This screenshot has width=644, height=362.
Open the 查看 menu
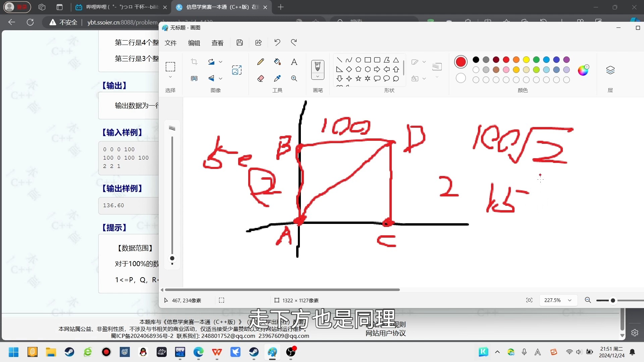[x=217, y=43]
